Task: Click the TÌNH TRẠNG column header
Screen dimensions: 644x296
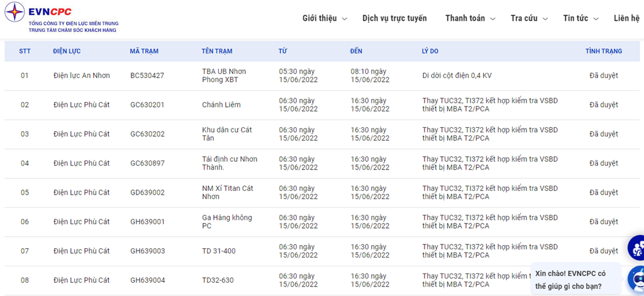Action: point(603,51)
